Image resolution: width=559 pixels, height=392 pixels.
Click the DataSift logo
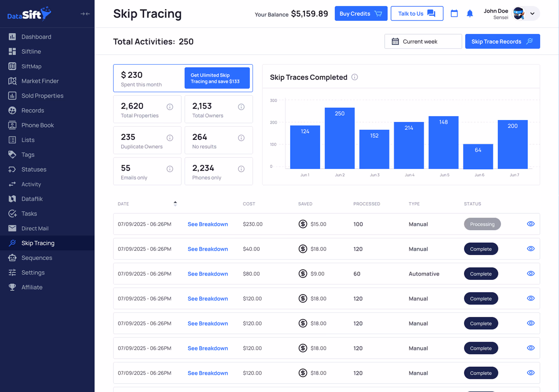pyautogui.click(x=29, y=14)
